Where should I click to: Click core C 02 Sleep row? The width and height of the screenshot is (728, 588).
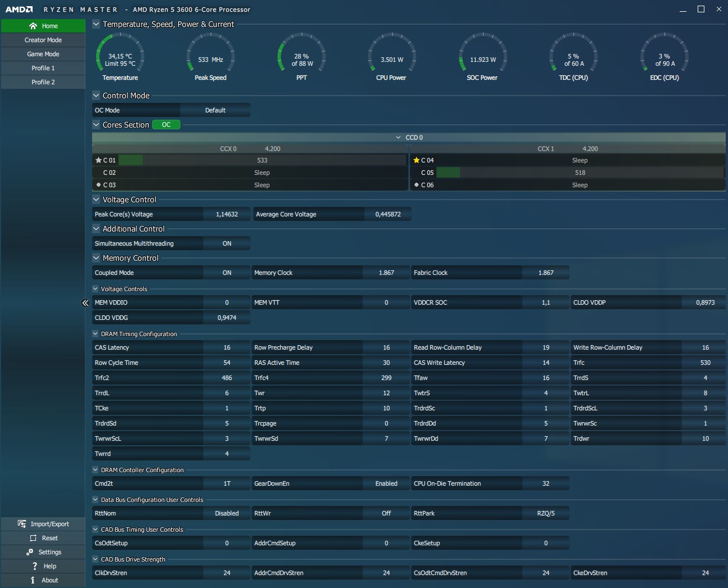250,173
